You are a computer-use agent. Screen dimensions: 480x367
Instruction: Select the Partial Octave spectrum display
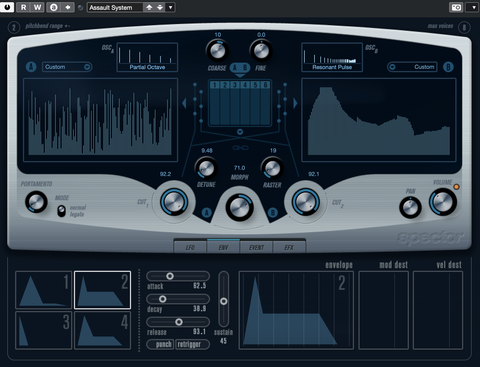point(147,57)
